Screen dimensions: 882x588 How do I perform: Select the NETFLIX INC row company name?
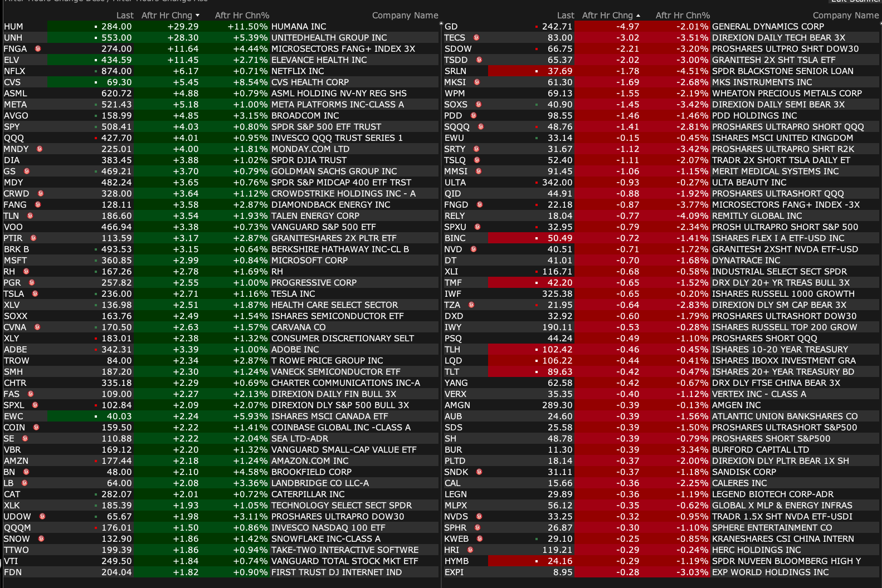[298, 71]
